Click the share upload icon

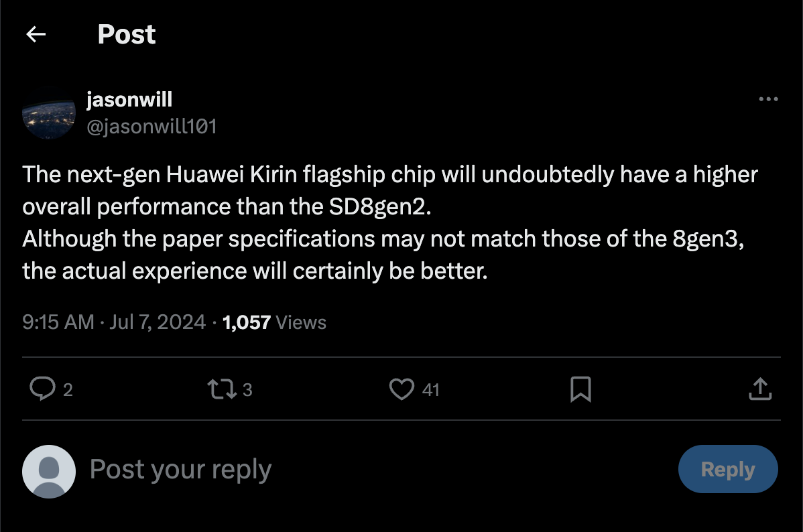(x=760, y=389)
